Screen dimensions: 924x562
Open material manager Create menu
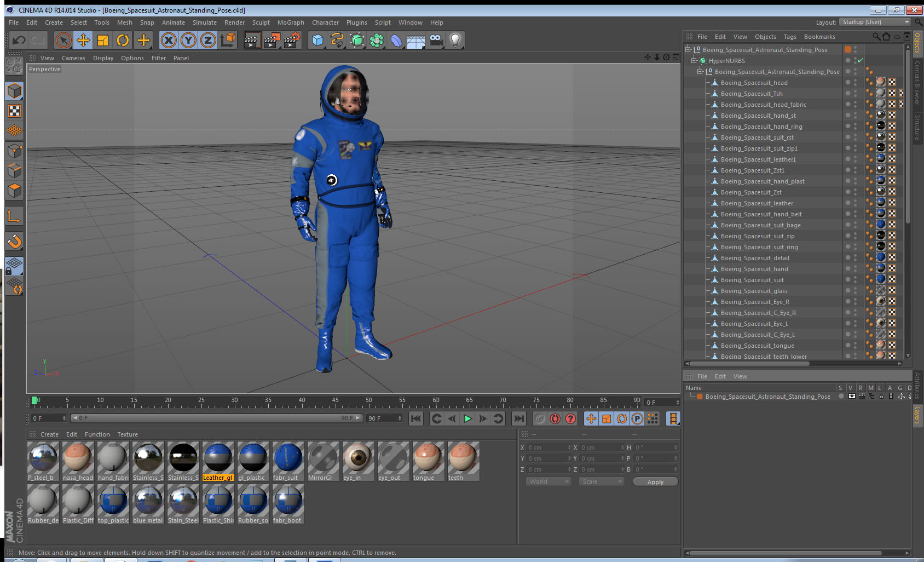point(49,434)
